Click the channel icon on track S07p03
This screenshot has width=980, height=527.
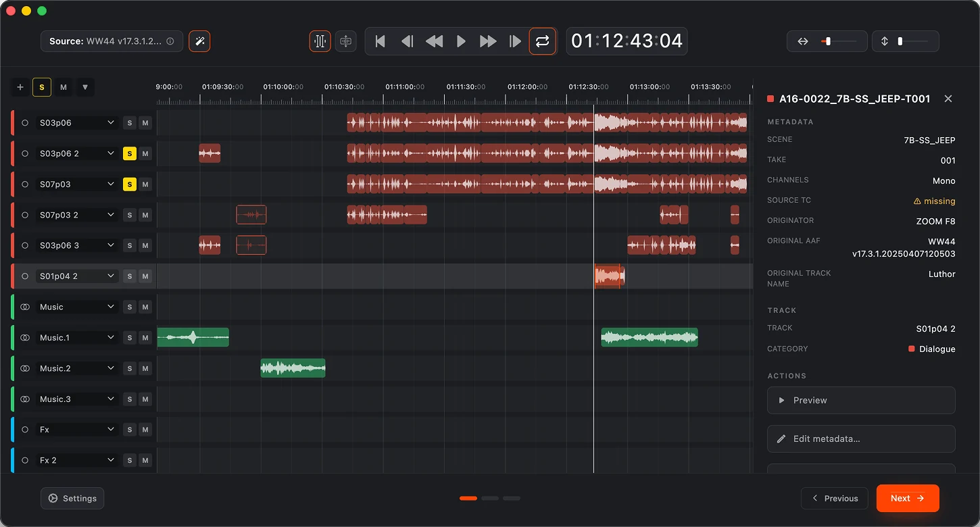coord(25,184)
